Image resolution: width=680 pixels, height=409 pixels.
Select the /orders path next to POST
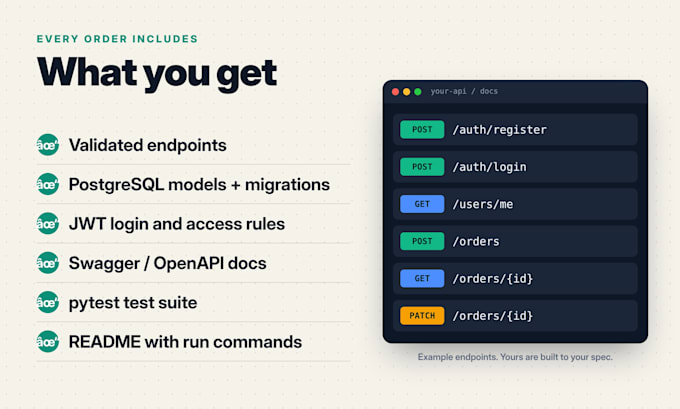(x=476, y=242)
